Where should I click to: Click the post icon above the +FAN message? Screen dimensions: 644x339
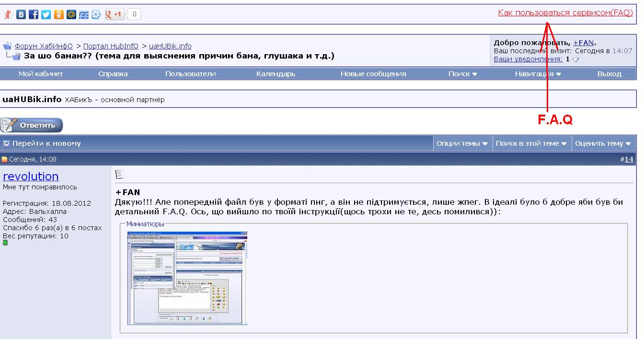point(119,174)
